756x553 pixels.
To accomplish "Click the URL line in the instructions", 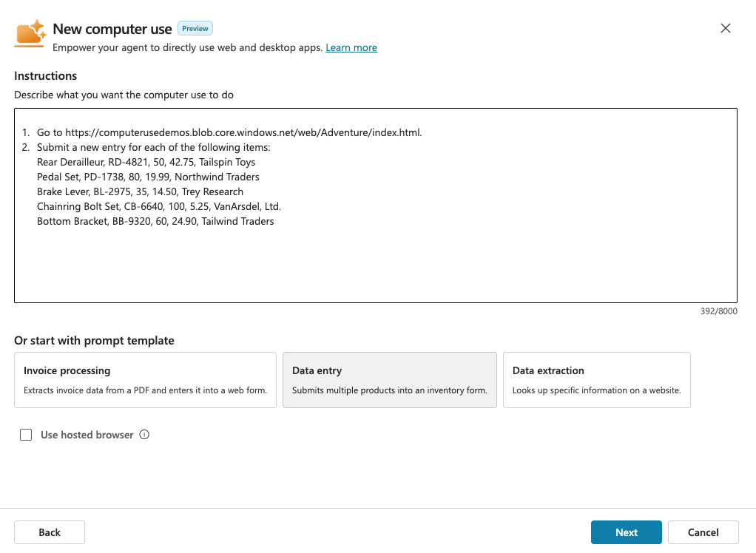I will 229,132.
